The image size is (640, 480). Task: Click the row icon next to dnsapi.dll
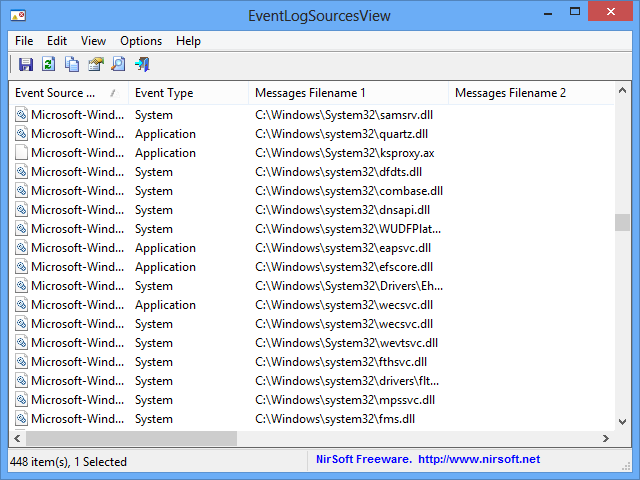pyautogui.click(x=21, y=210)
